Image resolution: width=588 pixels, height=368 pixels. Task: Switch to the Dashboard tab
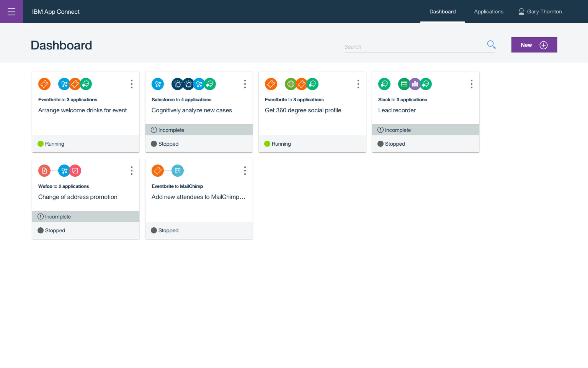[442, 11]
